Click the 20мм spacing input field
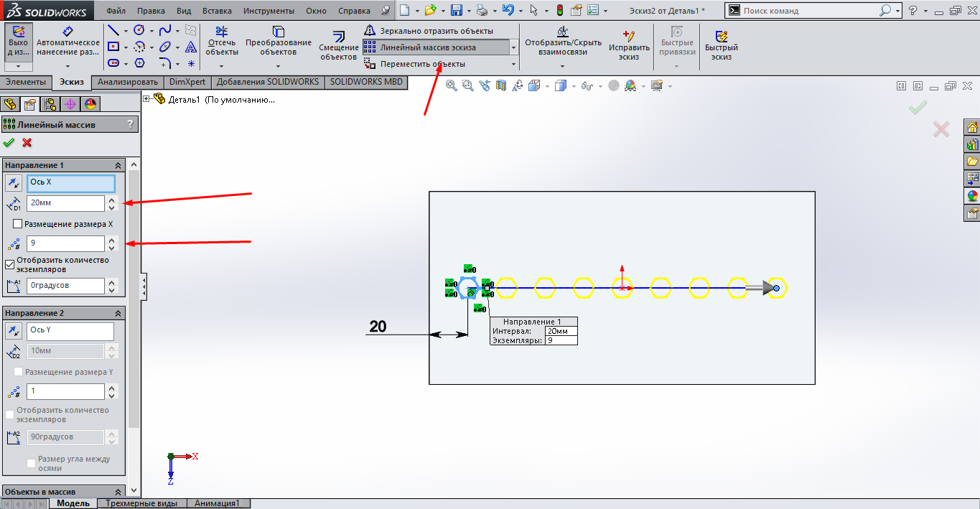980x509 pixels. [x=65, y=203]
